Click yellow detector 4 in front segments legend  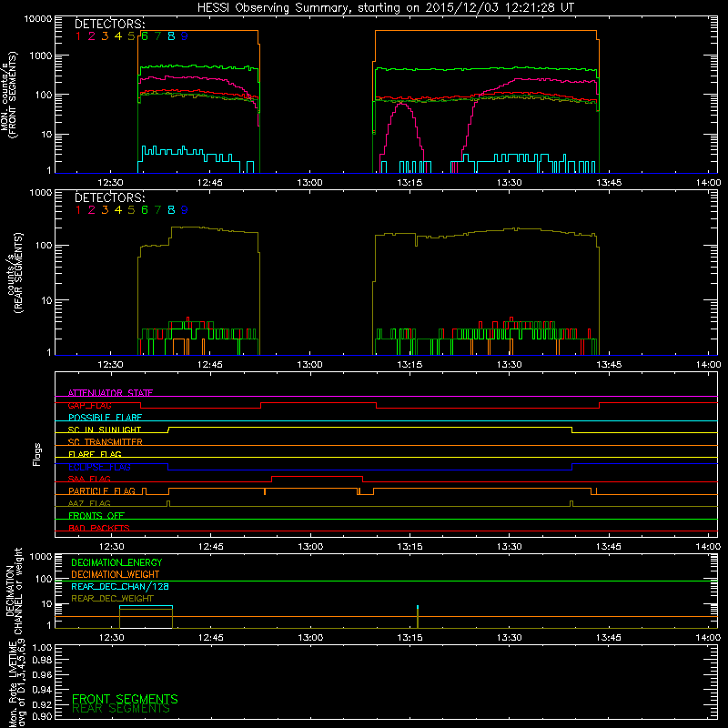coord(118,36)
